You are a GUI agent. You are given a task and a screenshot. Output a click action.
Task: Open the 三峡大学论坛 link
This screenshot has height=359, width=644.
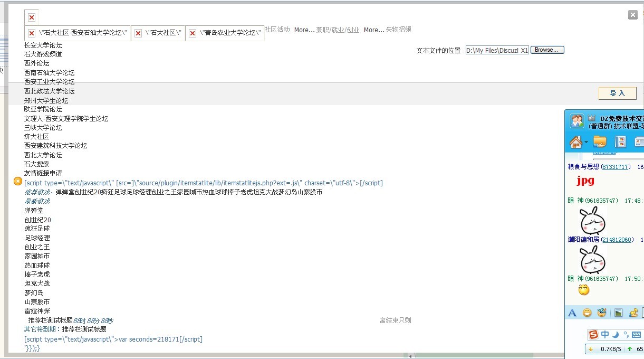point(43,128)
